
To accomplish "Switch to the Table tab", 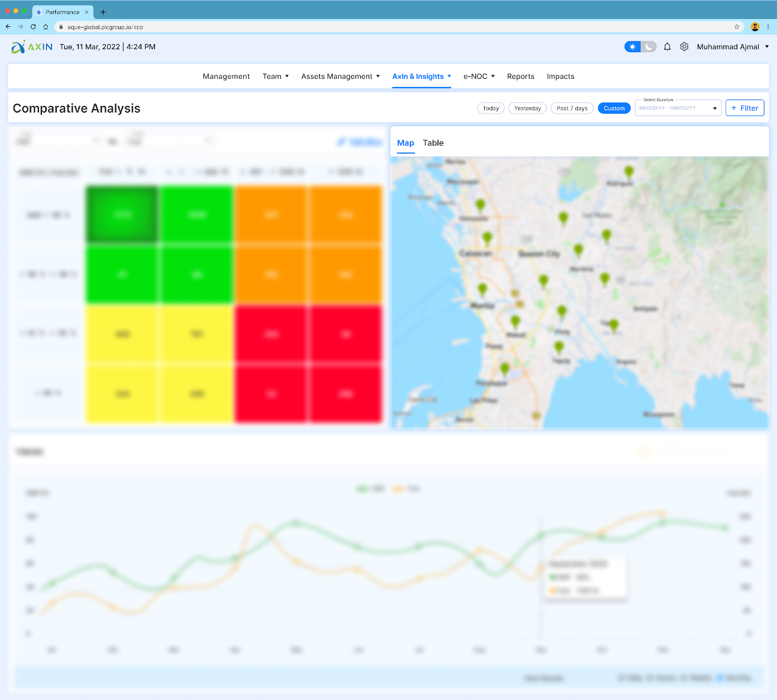I will (x=433, y=143).
